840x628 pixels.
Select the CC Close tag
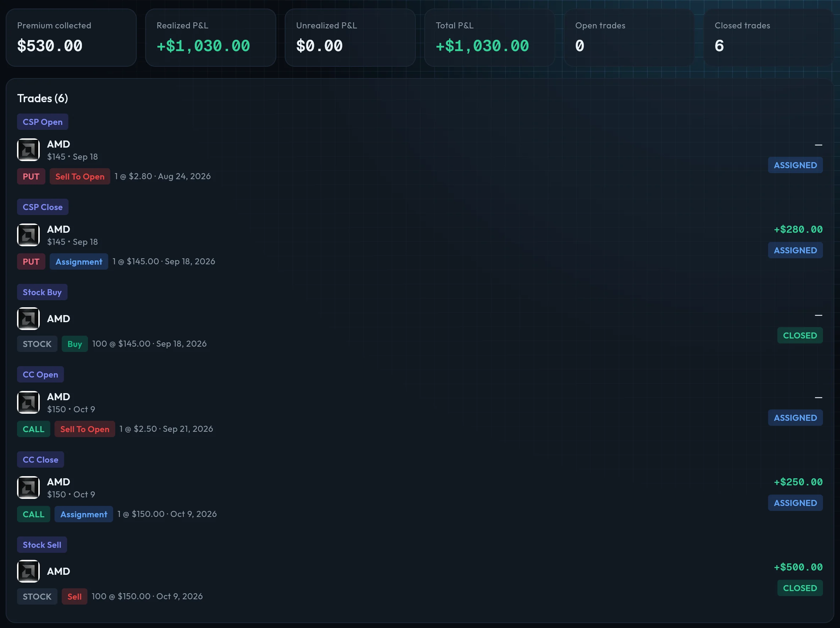coord(40,460)
